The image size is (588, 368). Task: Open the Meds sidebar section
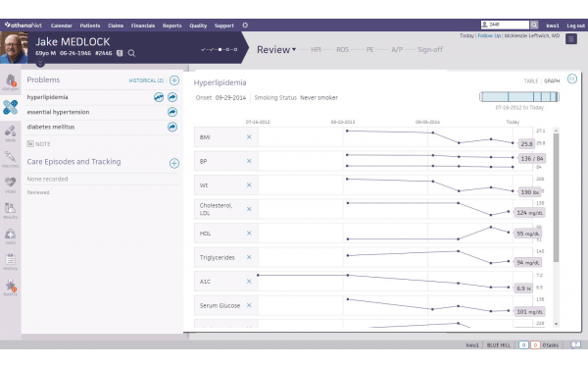point(10,133)
